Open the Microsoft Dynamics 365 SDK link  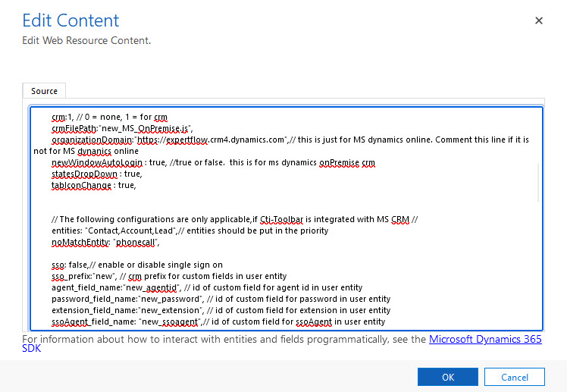[485, 340]
